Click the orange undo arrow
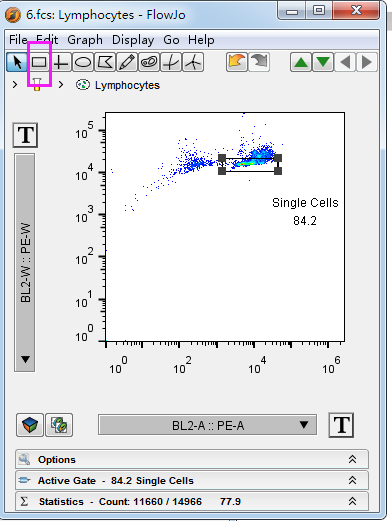 click(x=237, y=62)
